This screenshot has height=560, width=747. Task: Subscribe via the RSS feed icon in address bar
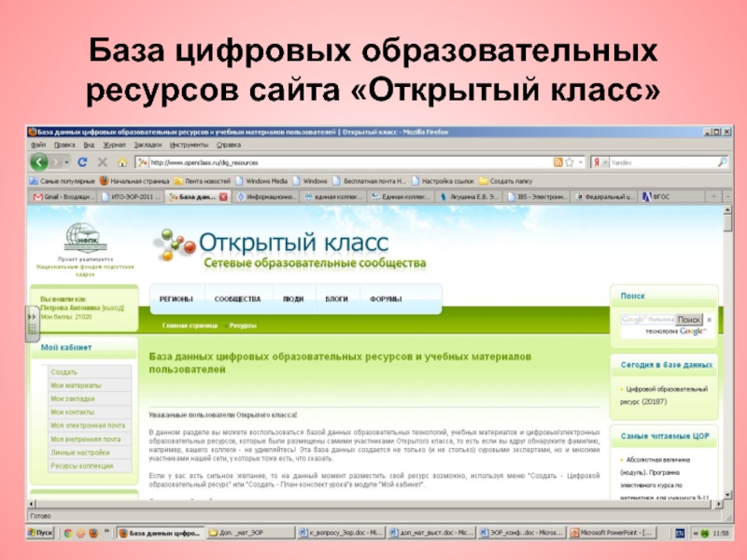557,162
